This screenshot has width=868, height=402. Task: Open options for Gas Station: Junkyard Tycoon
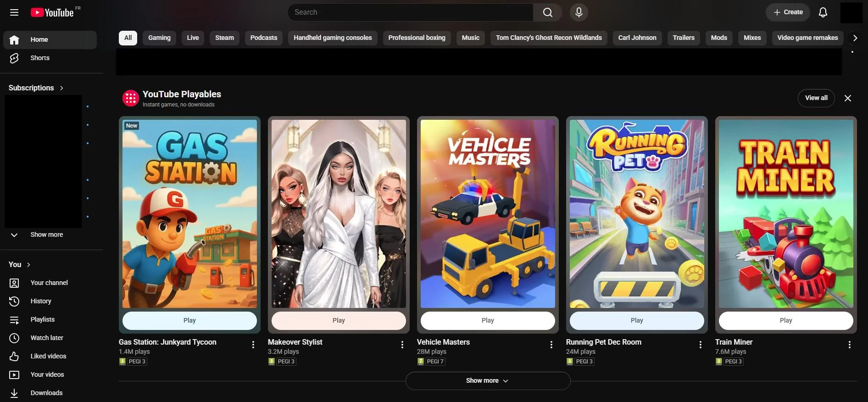(253, 345)
